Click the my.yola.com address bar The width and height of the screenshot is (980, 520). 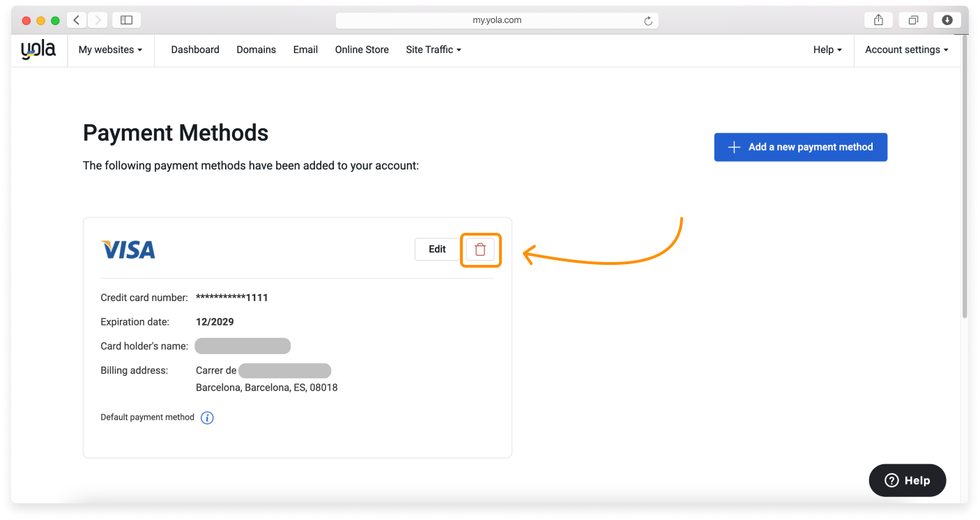click(497, 20)
